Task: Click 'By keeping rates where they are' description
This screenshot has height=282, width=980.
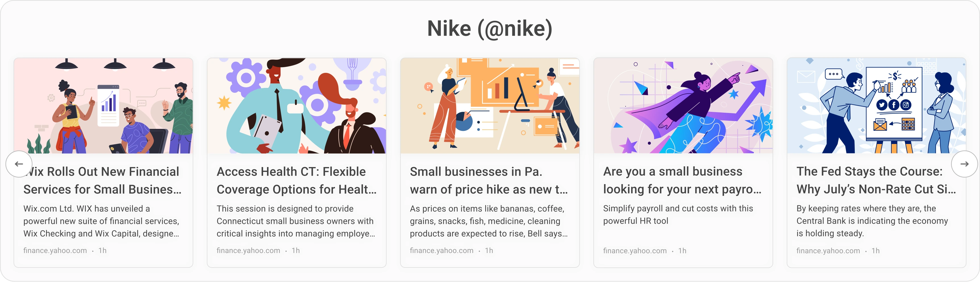Action: (x=872, y=221)
